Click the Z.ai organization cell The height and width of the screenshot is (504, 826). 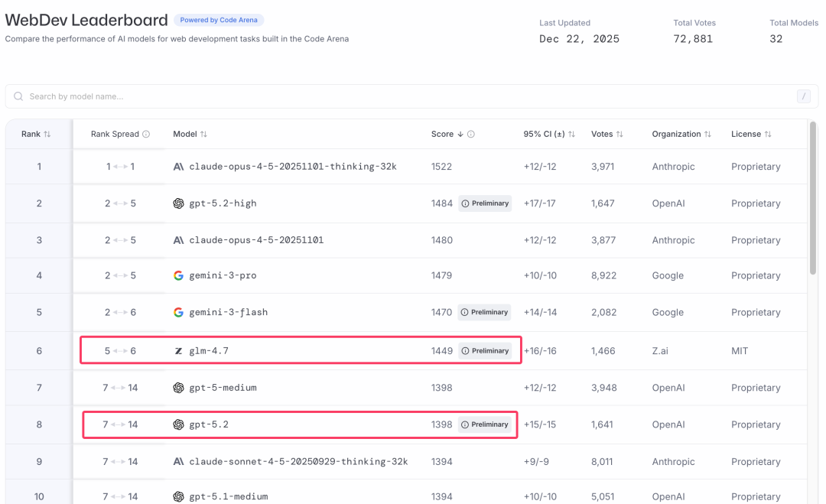click(660, 351)
